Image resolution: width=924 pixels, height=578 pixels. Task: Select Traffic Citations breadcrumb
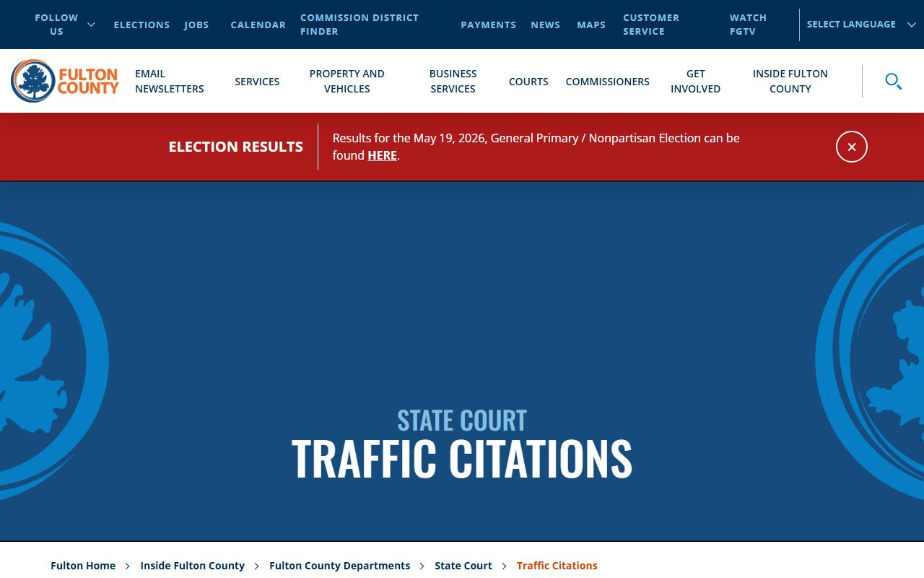(557, 566)
